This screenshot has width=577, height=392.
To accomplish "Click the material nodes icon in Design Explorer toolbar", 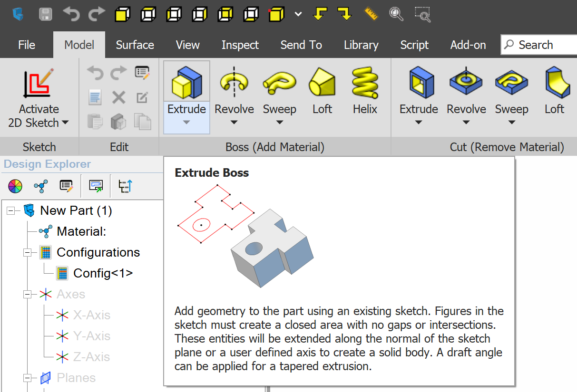I will [x=40, y=186].
